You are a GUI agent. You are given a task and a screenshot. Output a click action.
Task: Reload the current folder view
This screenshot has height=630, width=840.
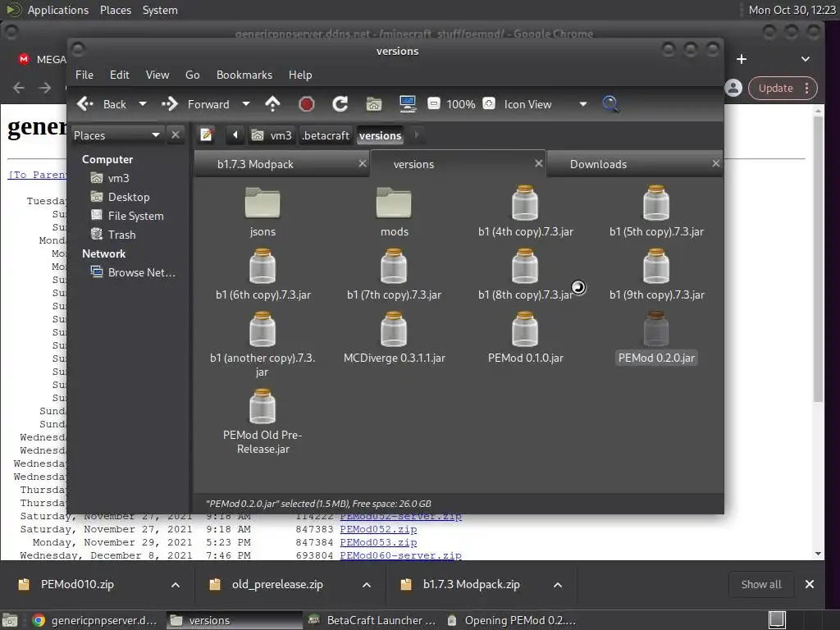(x=340, y=104)
